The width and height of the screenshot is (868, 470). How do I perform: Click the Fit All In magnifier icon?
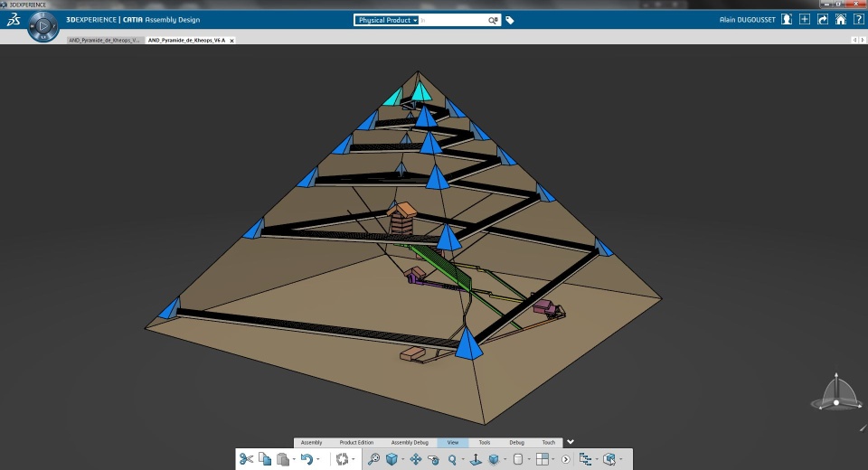373,459
